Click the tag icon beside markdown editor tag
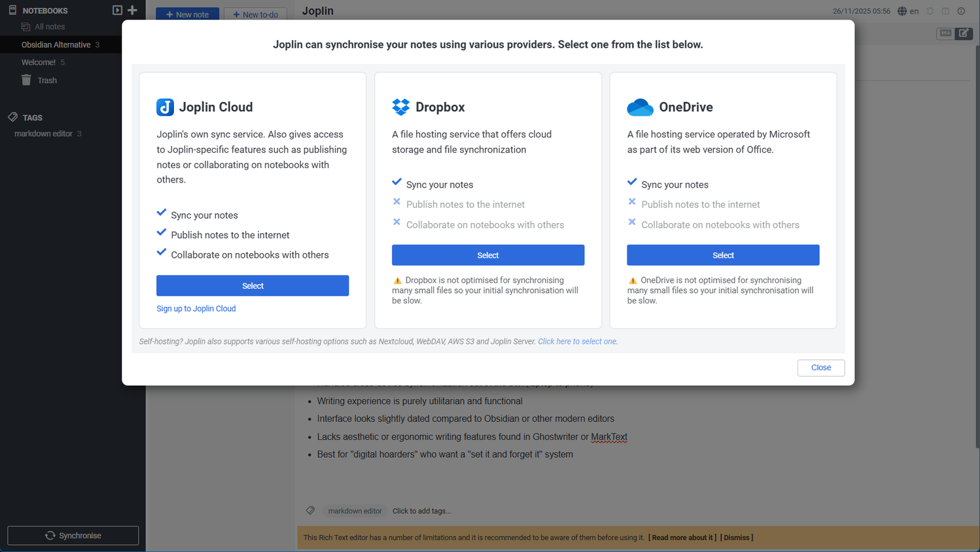This screenshot has width=980, height=552. pyautogui.click(x=310, y=510)
